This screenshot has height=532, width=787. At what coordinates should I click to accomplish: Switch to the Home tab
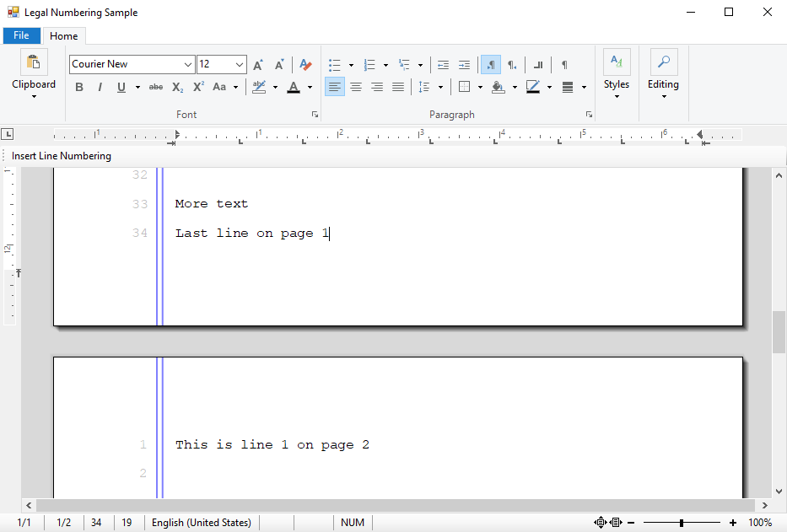pyautogui.click(x=64, y=36)
